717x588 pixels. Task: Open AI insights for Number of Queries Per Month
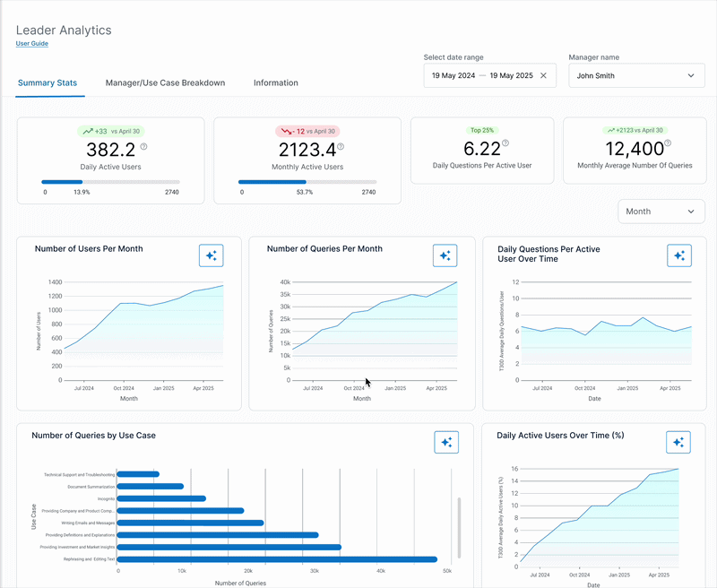pyautogui.click(x=445, y=255)
